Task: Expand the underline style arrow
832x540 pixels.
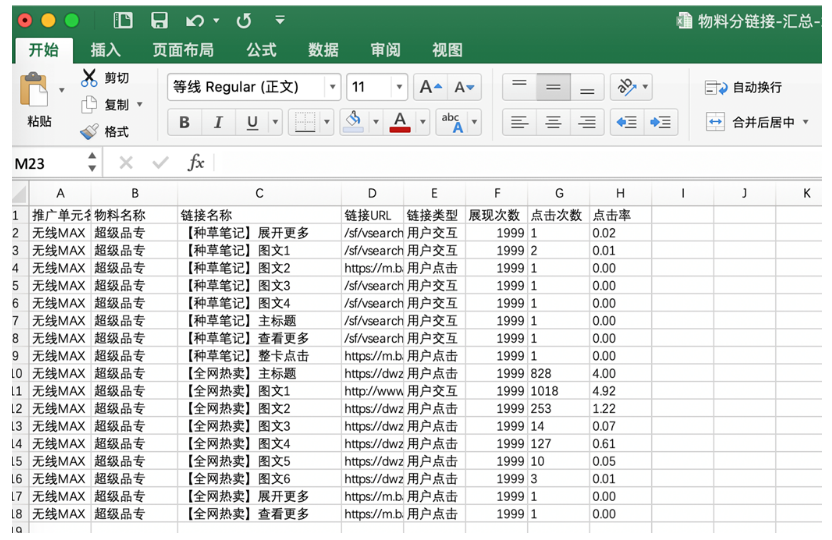Action: click(x=275, y=123)
